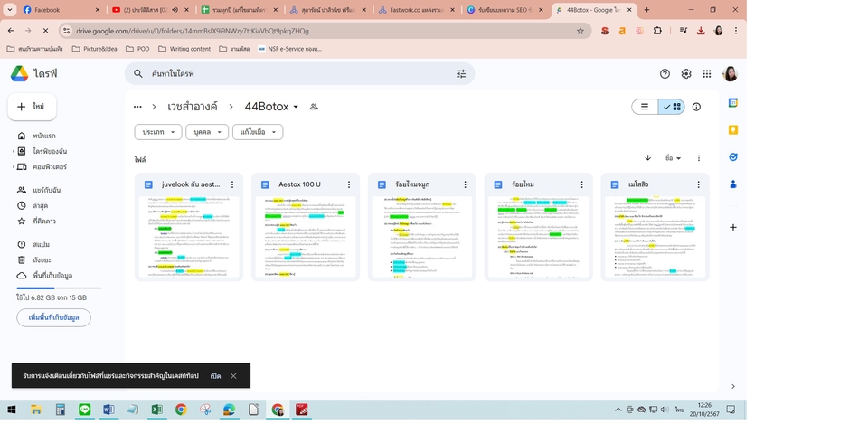Switch to list layout view
Image resolution: width=868 pixels, height=434 pixels.
pyautogui.click(x=645, y=107)
